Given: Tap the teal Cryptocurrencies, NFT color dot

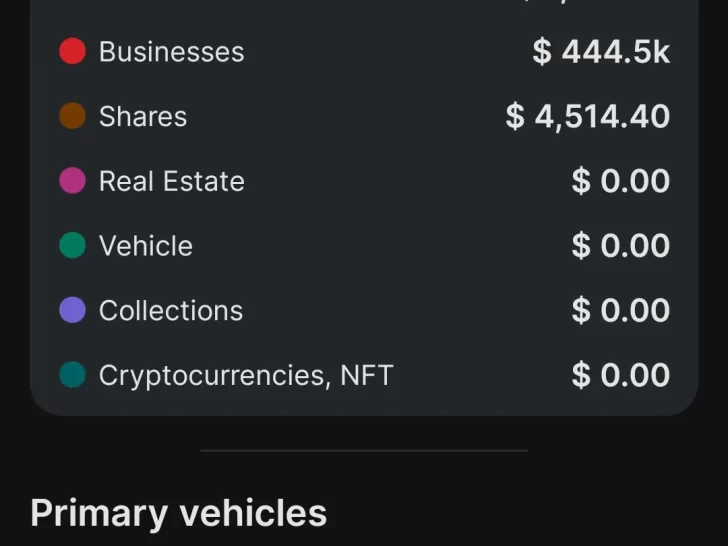Looking at the screenshot, I should [x=72, y=375].
